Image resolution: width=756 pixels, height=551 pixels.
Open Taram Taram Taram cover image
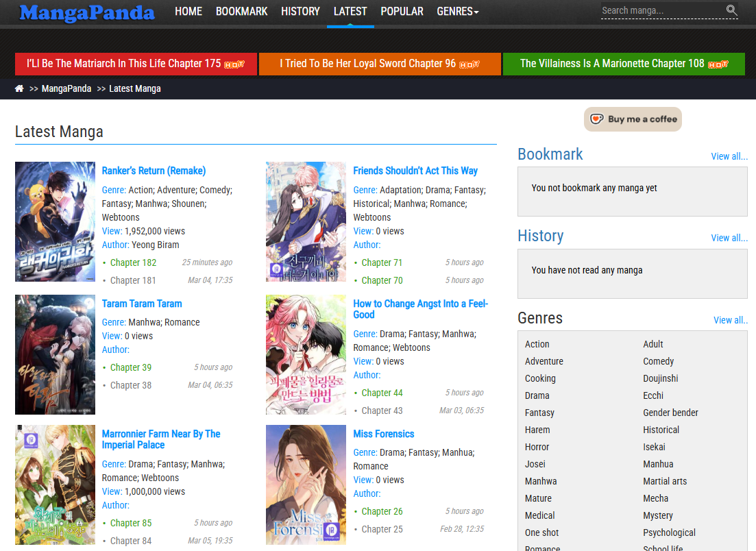click(x=55, y=354)
